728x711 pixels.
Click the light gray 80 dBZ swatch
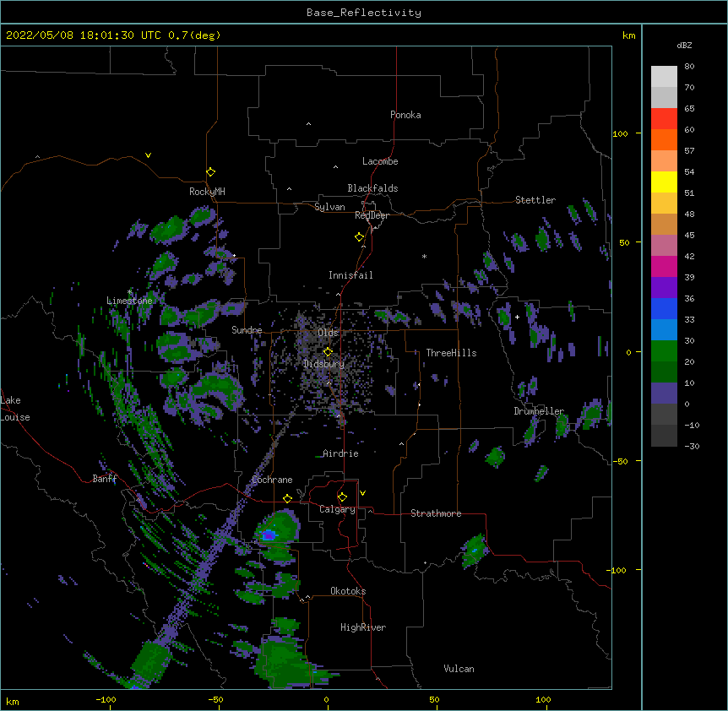click(664, 77)
